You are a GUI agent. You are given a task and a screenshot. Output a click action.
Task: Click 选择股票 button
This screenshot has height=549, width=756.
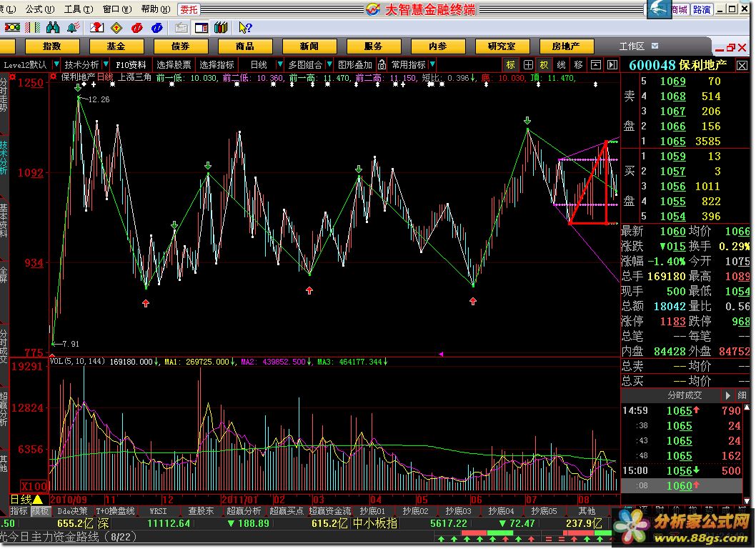[x=174, y=64]
